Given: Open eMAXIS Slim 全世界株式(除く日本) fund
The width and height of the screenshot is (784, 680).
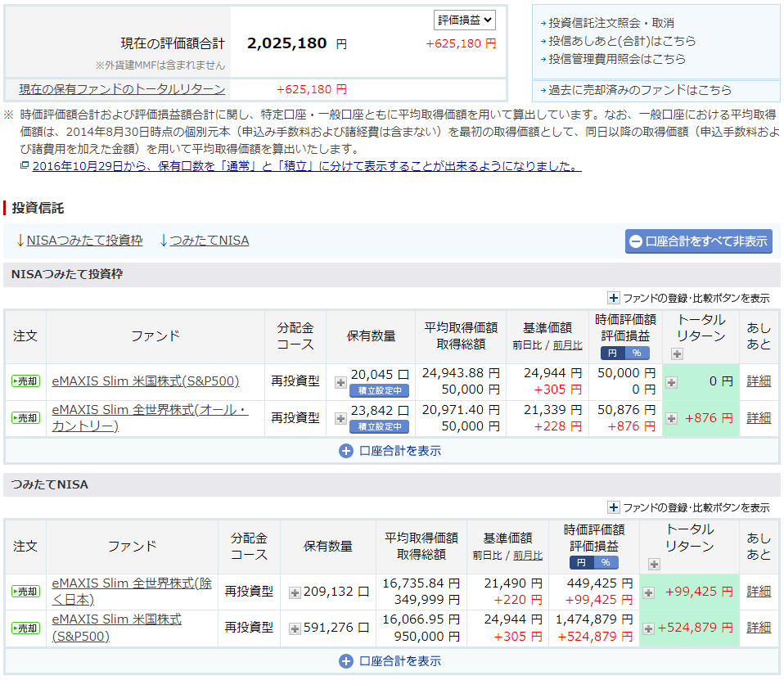Looking at the screenshot, I should 132,592.
